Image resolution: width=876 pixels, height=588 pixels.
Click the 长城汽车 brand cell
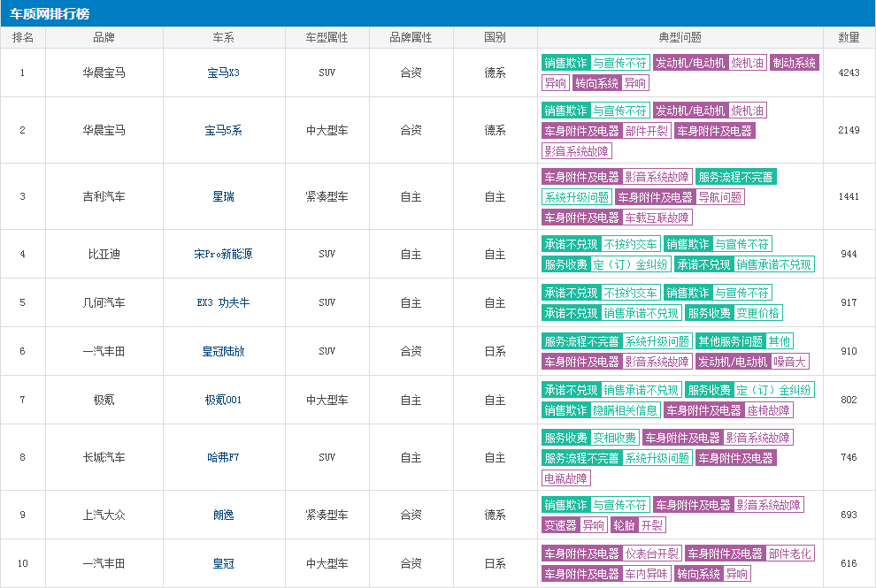click(x=104, y=457)
